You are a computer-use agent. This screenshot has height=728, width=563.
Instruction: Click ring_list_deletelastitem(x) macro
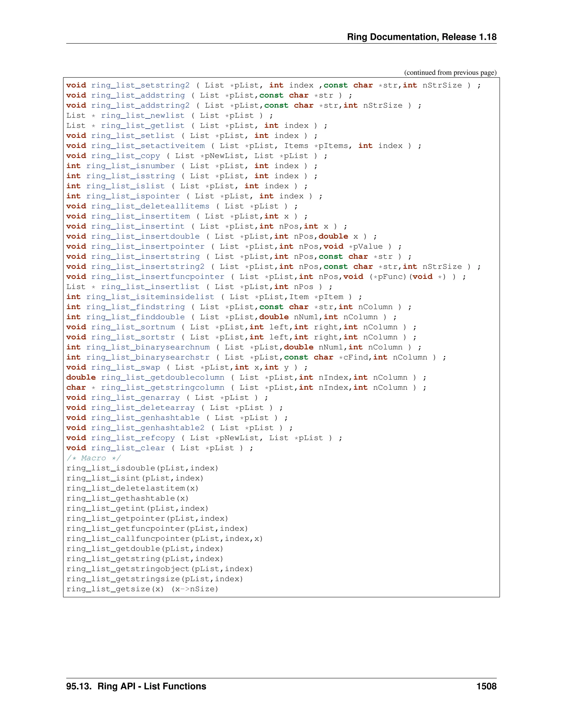click(x=133, y=488)
